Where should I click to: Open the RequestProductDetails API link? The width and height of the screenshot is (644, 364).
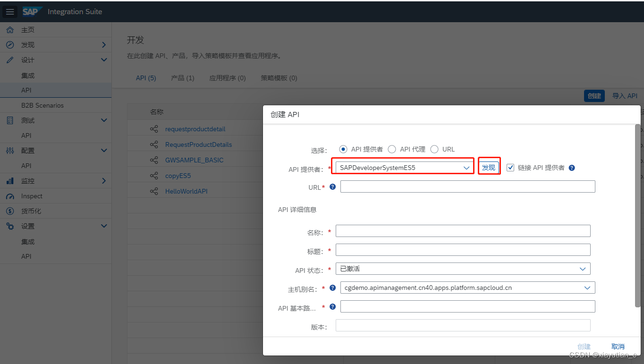click(199, 144)
